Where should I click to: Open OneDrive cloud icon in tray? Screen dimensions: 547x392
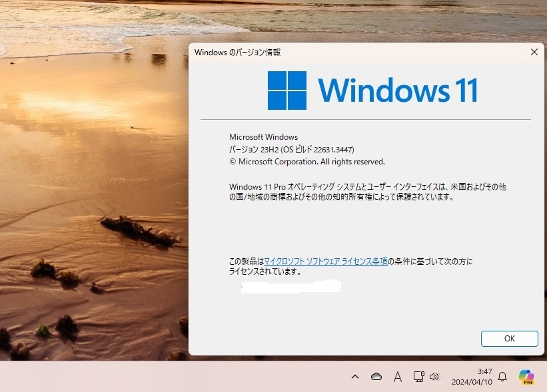376,377
